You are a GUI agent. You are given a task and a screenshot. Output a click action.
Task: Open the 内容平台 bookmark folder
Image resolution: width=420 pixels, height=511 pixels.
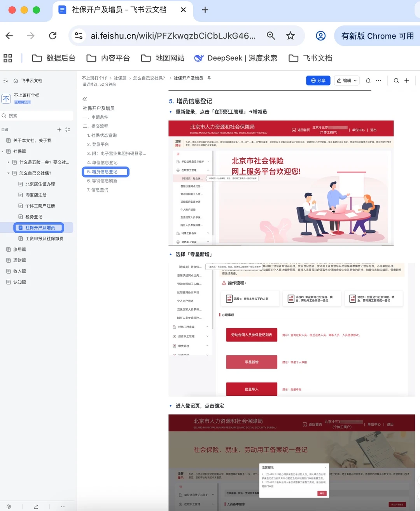tap(108, 58)
